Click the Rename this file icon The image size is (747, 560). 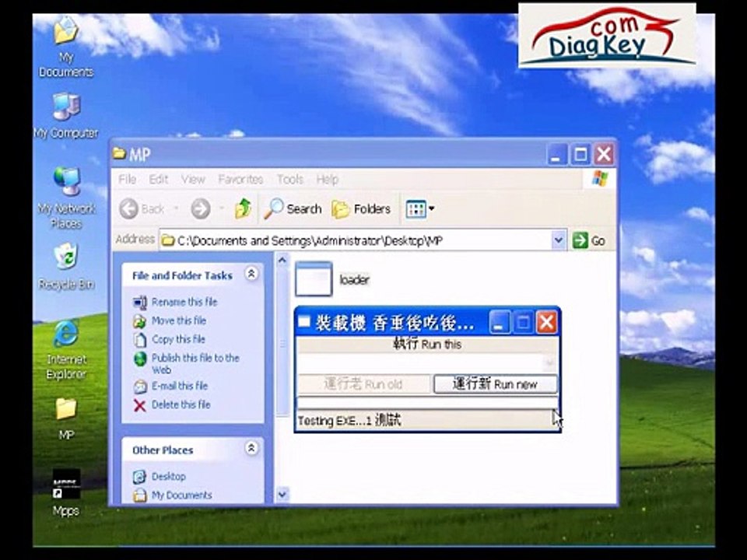[139, 302]
